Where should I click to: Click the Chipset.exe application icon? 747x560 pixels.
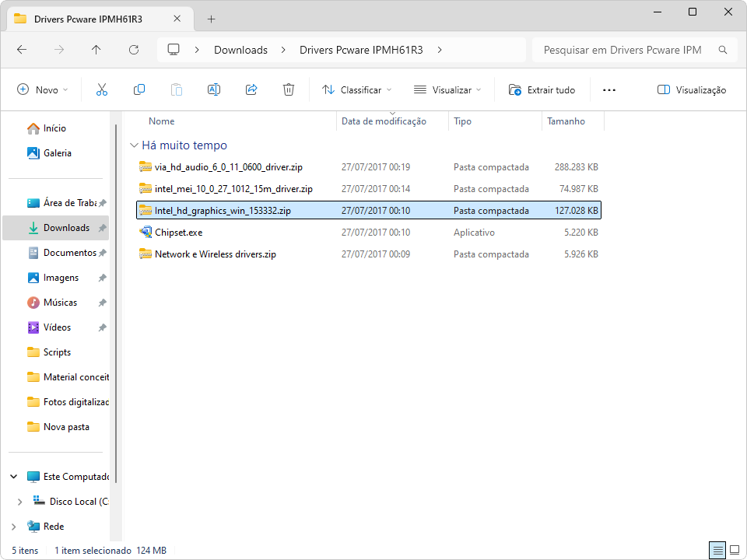(x=146, y=233)
